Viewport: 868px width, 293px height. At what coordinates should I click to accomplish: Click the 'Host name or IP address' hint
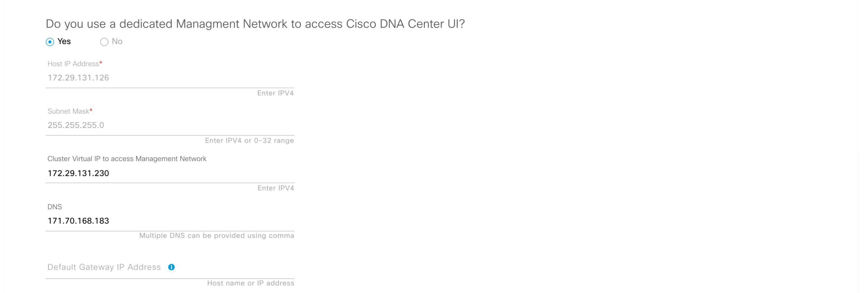tap(251, 283)
